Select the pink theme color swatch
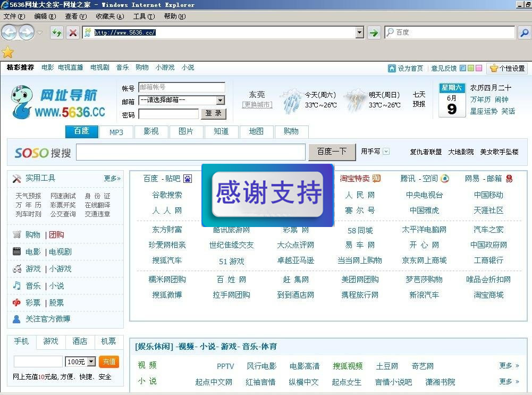532x395 pixels. [x=479, y=68]
